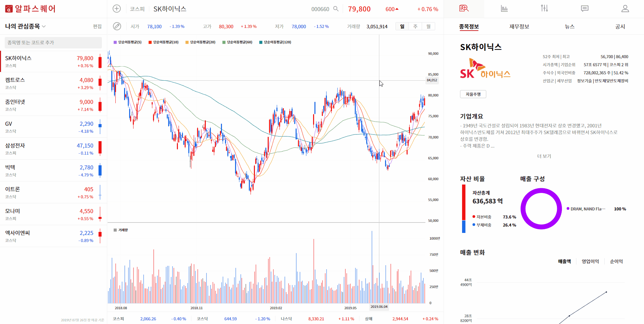Toggle the 단순이동평균(5) purple legend swatch

(115, 42)
